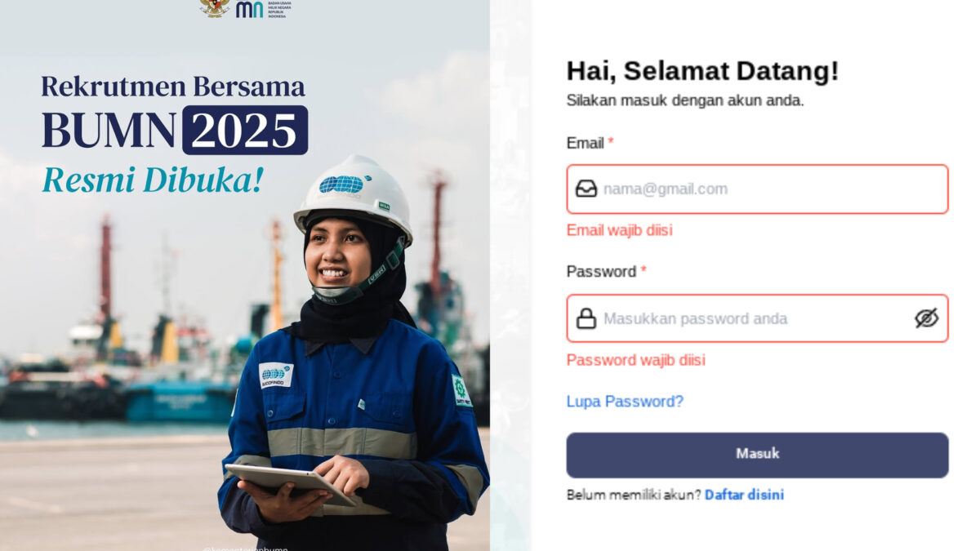Click the Masuk login button
980x551 pixels.
(757, 455)
